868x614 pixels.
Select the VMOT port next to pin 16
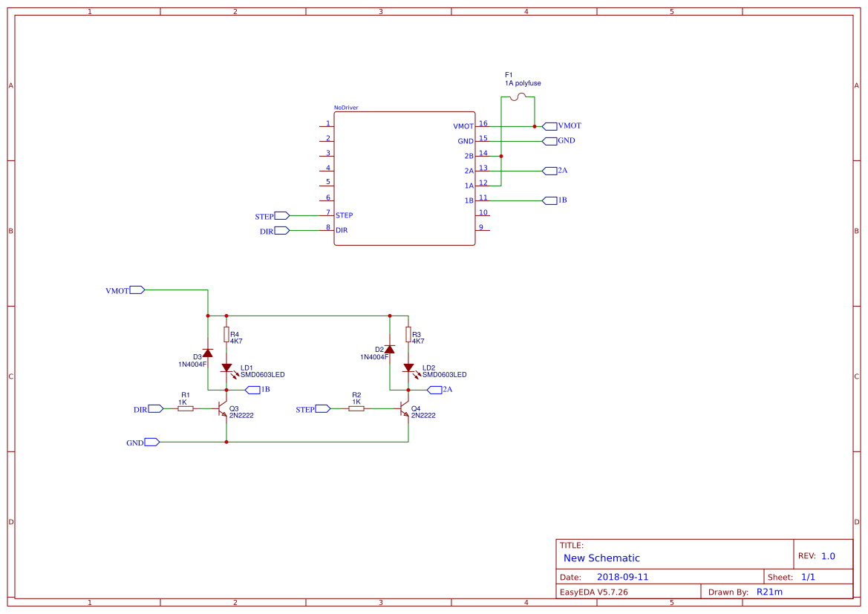pyautogui.click(x=550, y=126)
